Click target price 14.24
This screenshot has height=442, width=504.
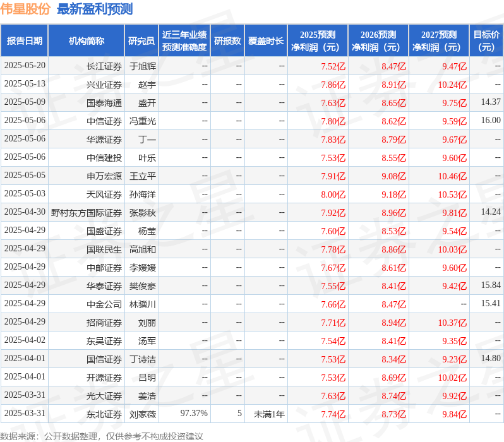tap(491, 212)
